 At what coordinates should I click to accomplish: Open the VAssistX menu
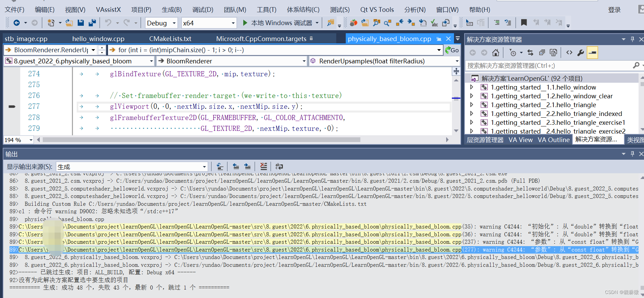coord(108,9)
